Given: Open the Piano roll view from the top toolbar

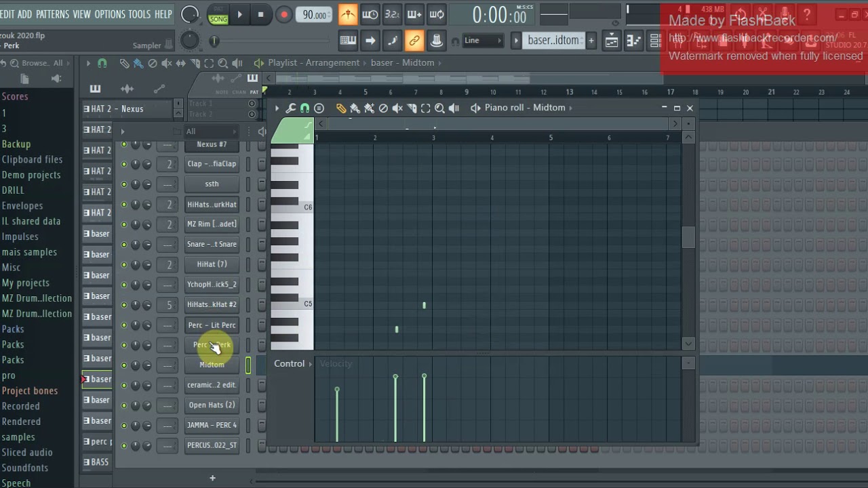Looking at the screenshot, I should (633, 41).
